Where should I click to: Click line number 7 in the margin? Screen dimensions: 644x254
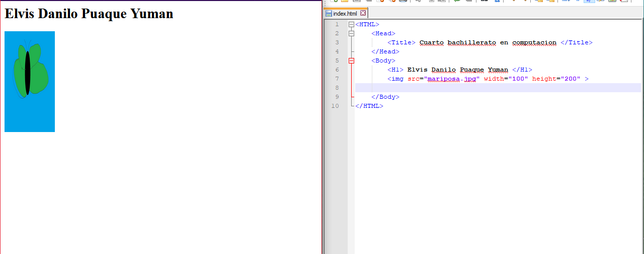point(337,79)
